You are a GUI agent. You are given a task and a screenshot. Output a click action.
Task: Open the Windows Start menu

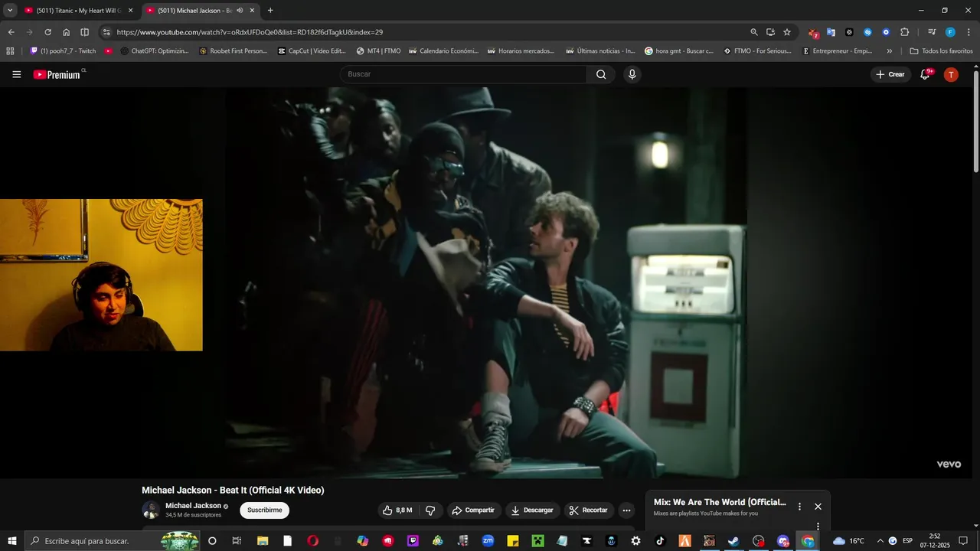[11, 541]
